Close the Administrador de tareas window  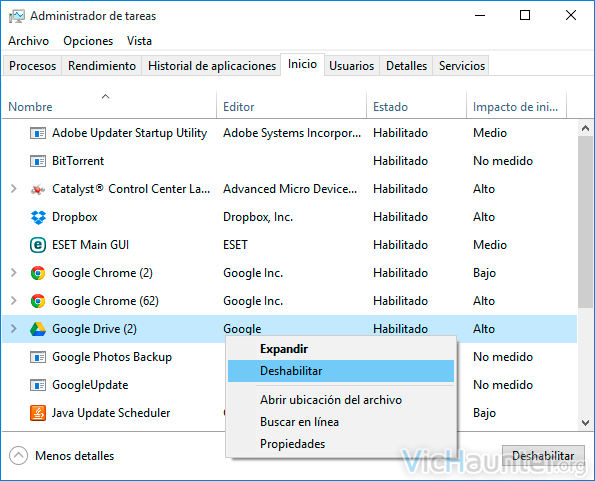coord(571,16)
